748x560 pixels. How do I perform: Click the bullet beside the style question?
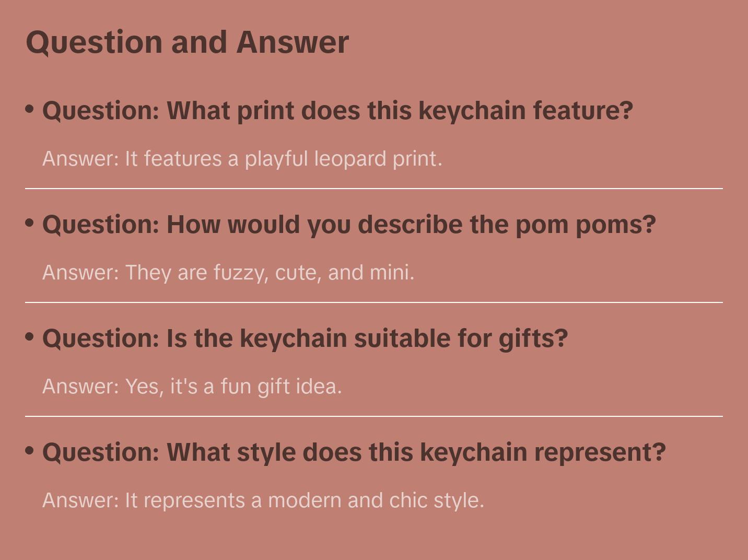(x=30, y=450)
